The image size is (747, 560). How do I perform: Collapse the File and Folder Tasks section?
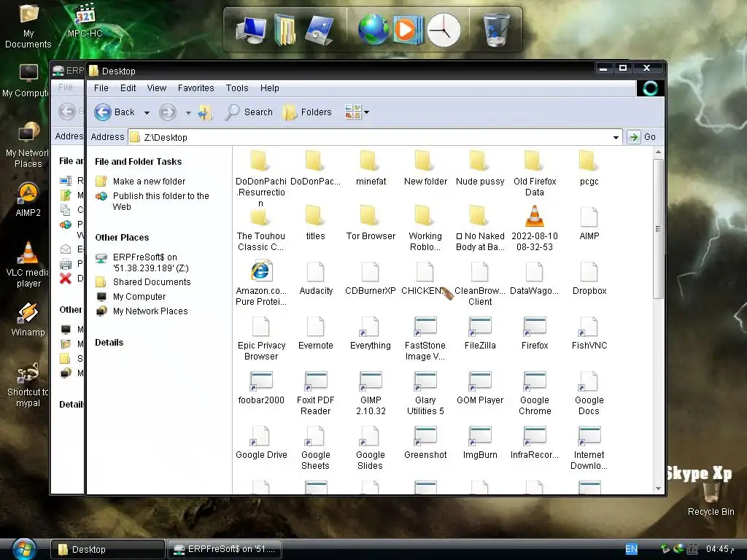138,161
